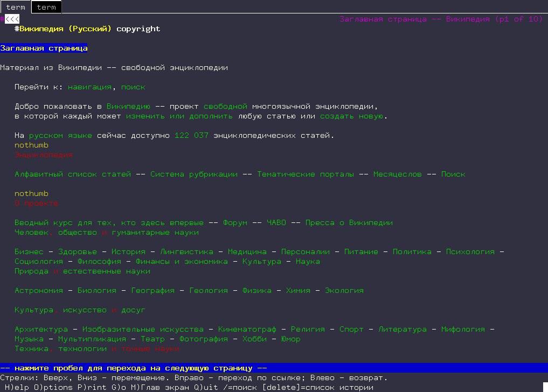This screenshot has height=392, width=548.
Task: Click the blue нажмите пробел status line
Action: pos(274,368)
